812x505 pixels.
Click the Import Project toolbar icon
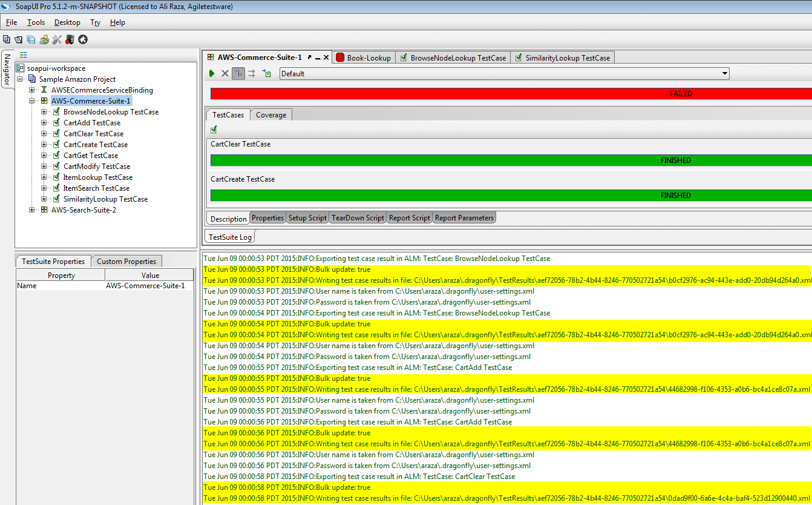[18, 39]
